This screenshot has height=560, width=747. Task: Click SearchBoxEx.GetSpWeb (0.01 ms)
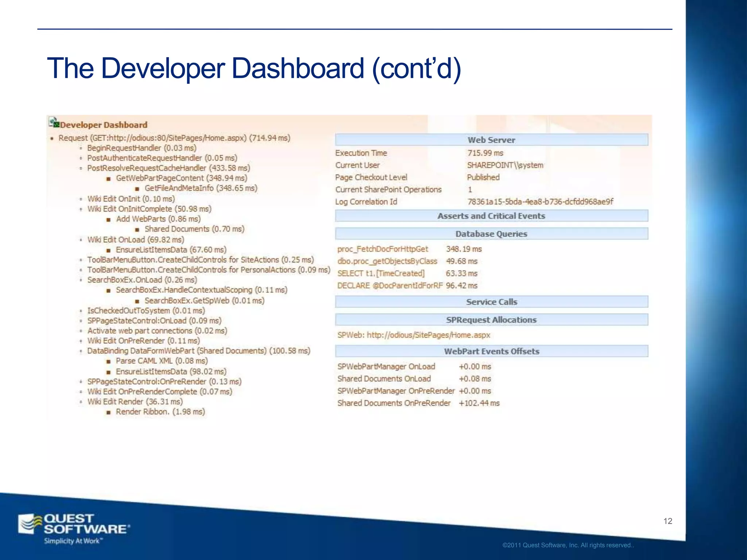click(x=205, y=300)
